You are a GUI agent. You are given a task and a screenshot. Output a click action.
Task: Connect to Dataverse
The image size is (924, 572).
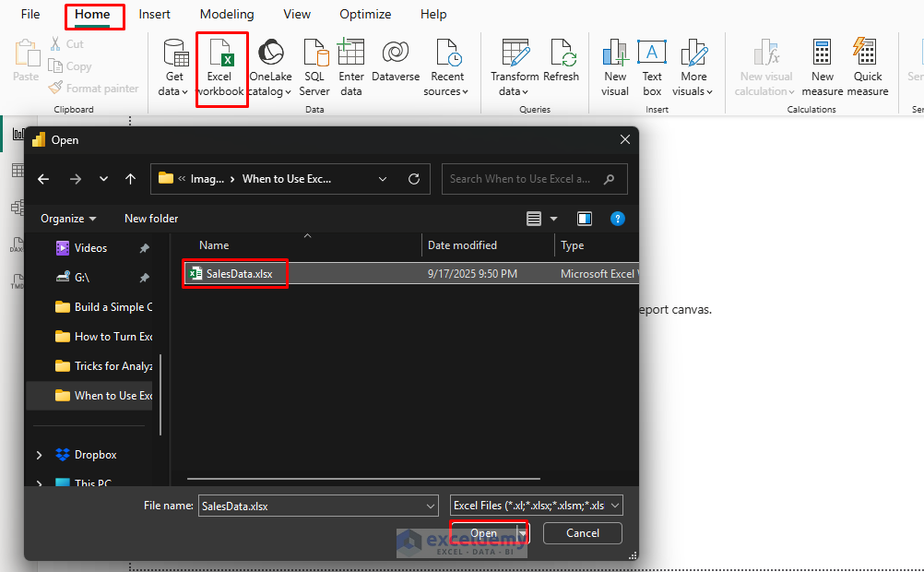point(396,61)
